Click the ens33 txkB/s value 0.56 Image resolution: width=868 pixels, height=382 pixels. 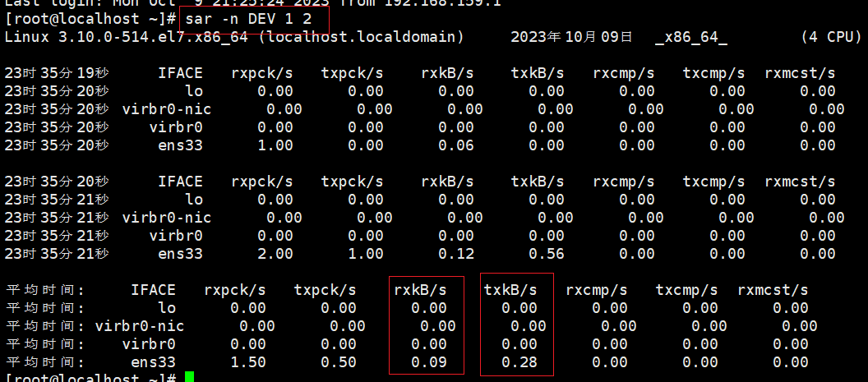[x=546, y=254]
